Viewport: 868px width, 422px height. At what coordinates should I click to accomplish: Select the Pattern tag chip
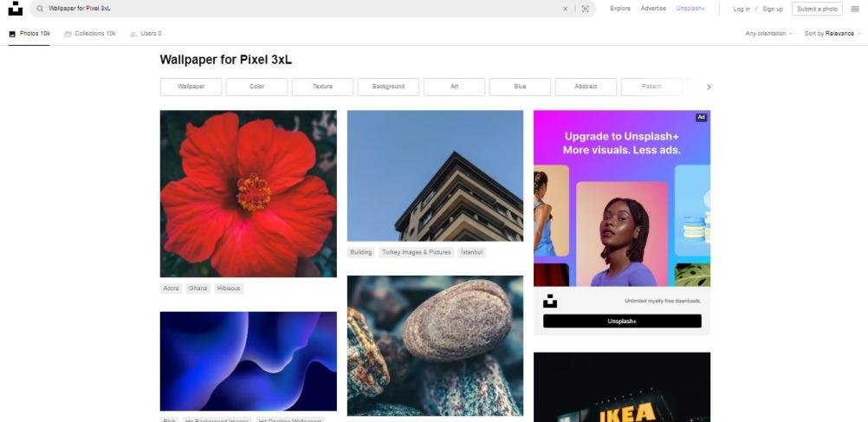[651, 87]
